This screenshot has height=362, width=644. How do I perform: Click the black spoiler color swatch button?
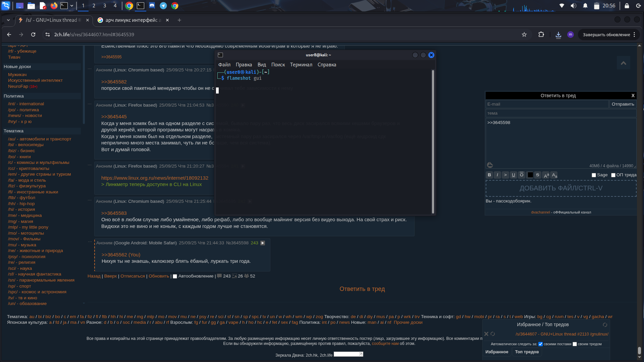click(x=530, y=175)
